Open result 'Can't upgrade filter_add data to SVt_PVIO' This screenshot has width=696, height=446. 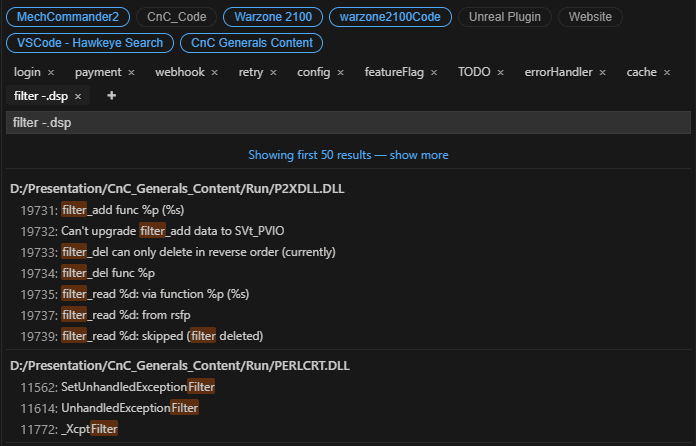pyautogui.click(x=173, y=231)
